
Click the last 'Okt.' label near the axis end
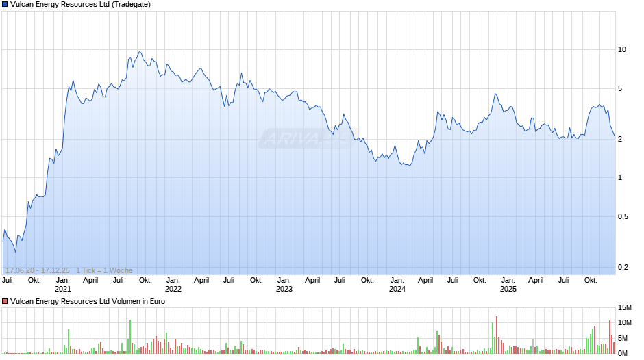[x=591, y=280]
